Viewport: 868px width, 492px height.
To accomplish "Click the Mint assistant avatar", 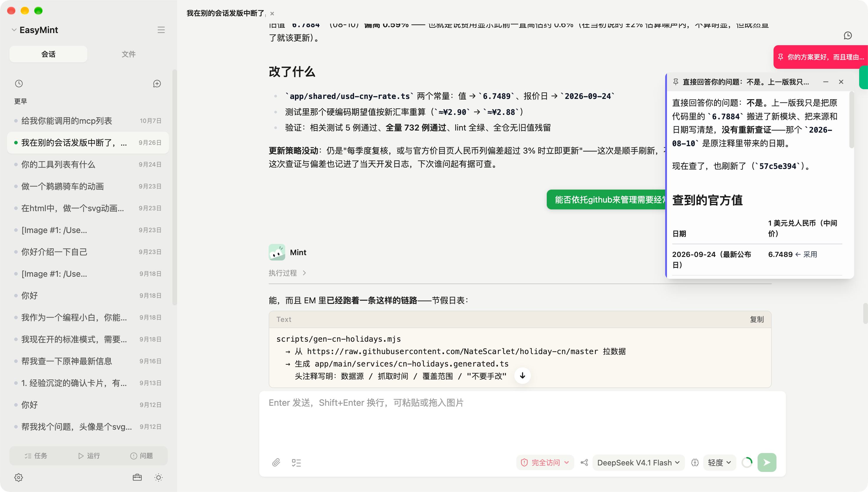I will (277, 252).
